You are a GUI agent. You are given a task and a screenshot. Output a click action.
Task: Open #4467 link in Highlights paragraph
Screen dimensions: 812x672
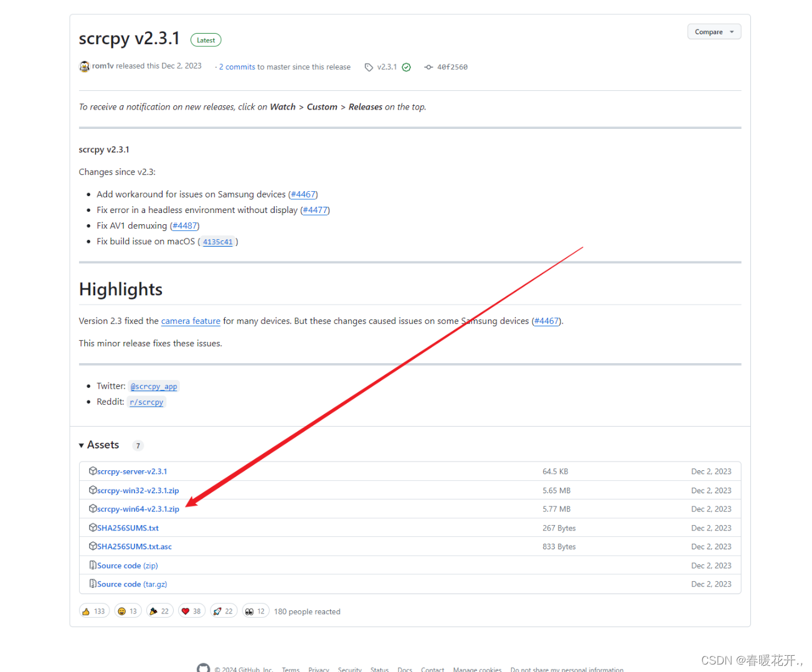point(547,321)
